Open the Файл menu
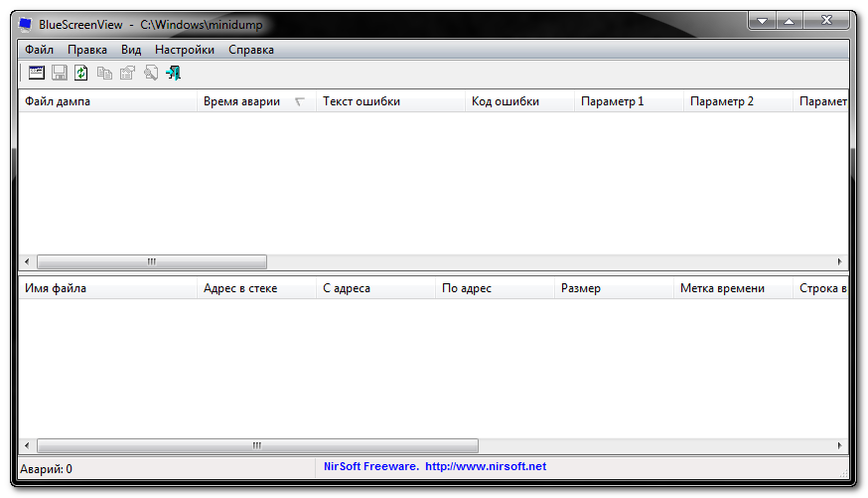Image resolution: width=868 pixels, height=498 pixels. click(39, 49)
